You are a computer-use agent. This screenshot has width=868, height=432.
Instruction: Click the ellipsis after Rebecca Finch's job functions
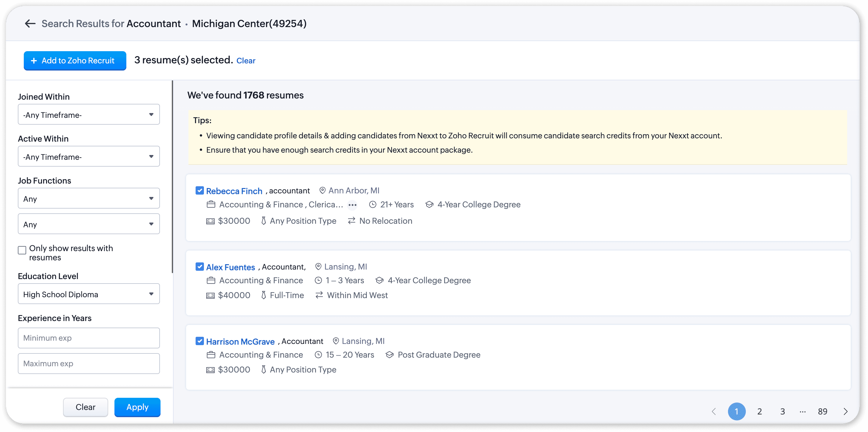353,205
